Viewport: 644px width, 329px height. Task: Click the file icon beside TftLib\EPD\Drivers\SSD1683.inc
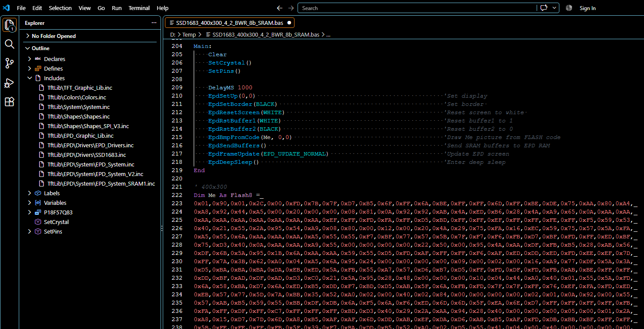pos(42,155)
